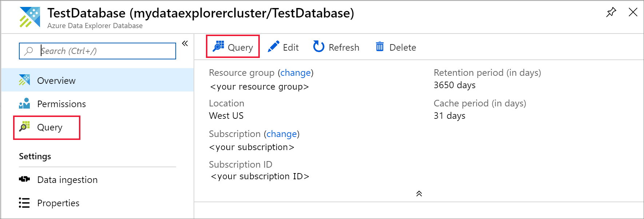Click the Azure Data Explorer database logo
This screenshot has height=219, width=644.
tap(30, 17)
